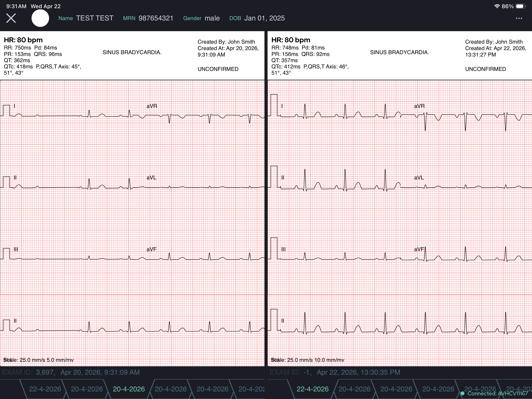Click left panel UNCONFIRMED status

coord(218,69)
